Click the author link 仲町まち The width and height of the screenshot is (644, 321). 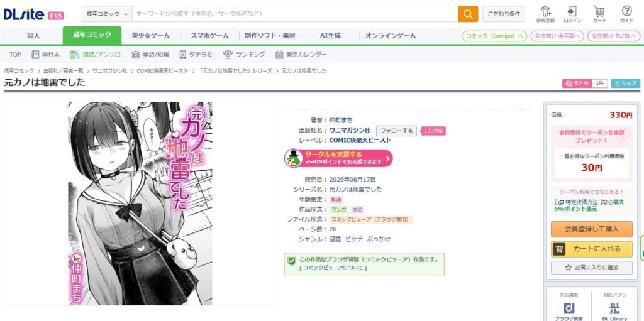pyautogui.click(x=341, y=120)
